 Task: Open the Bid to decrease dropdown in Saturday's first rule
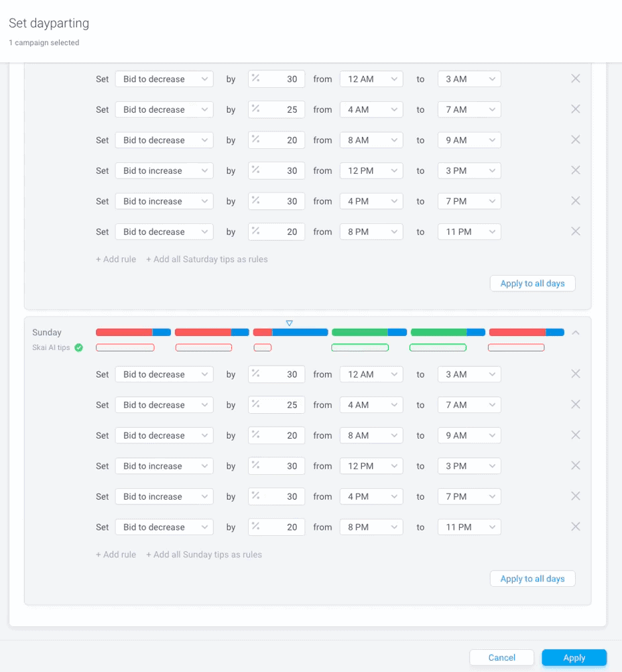164,78
